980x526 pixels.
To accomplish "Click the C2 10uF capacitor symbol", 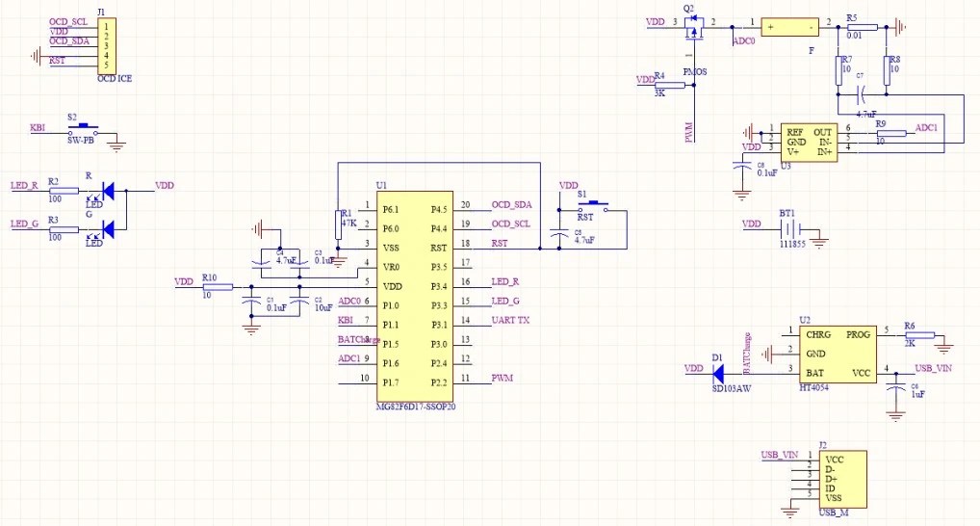I will (300, 302).
